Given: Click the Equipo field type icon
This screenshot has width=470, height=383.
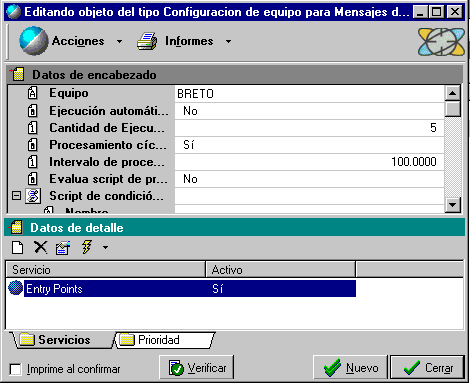Looking at the screenshot, I should (x=32, y=93).
